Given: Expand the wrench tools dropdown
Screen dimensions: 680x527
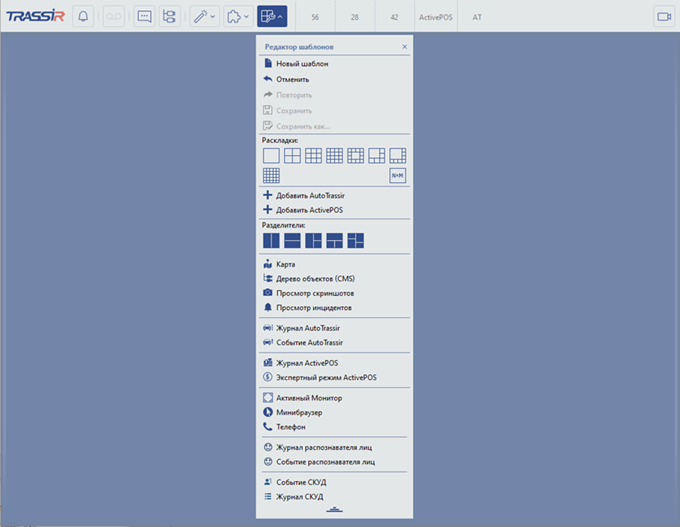Looking at the screenshot, I should 204,16.
